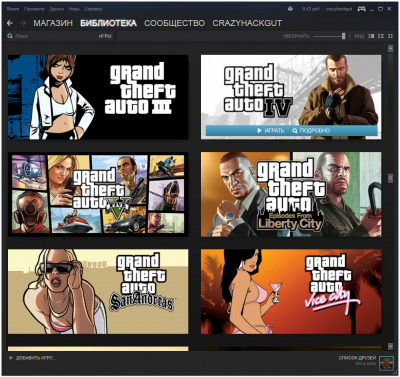Open the Steam menu
The width and height of the screenshot is (400, 377).
(13, 9)
